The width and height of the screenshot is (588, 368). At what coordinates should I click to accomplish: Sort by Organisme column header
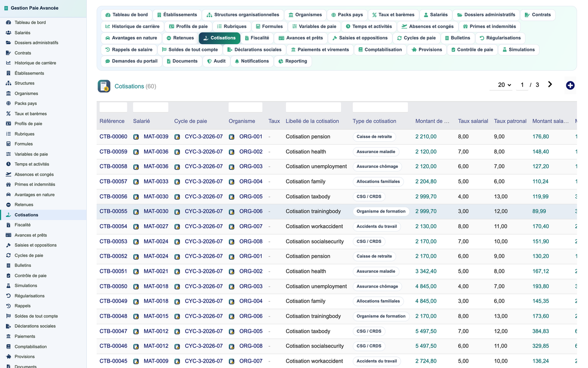(242, 121)
